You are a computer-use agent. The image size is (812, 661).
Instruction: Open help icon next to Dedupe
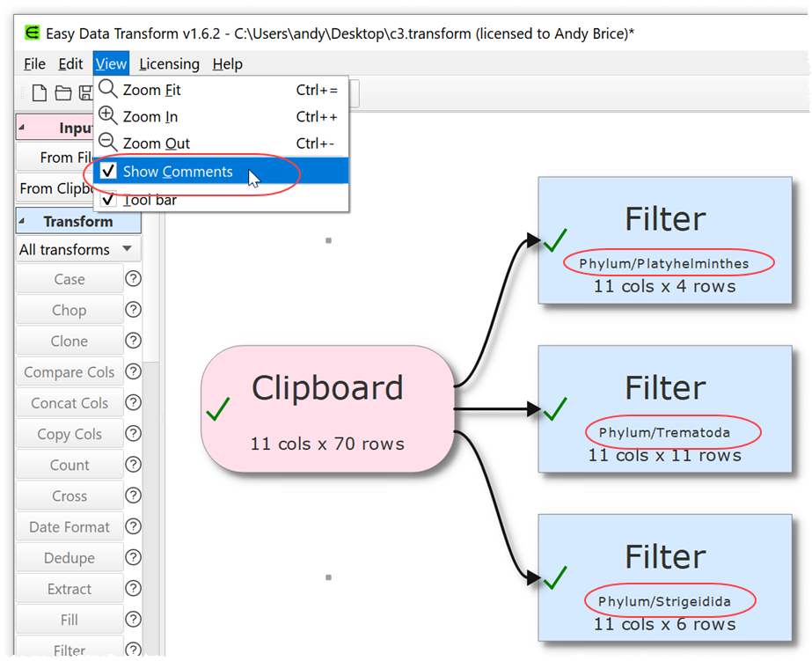(x=134, y=557)
